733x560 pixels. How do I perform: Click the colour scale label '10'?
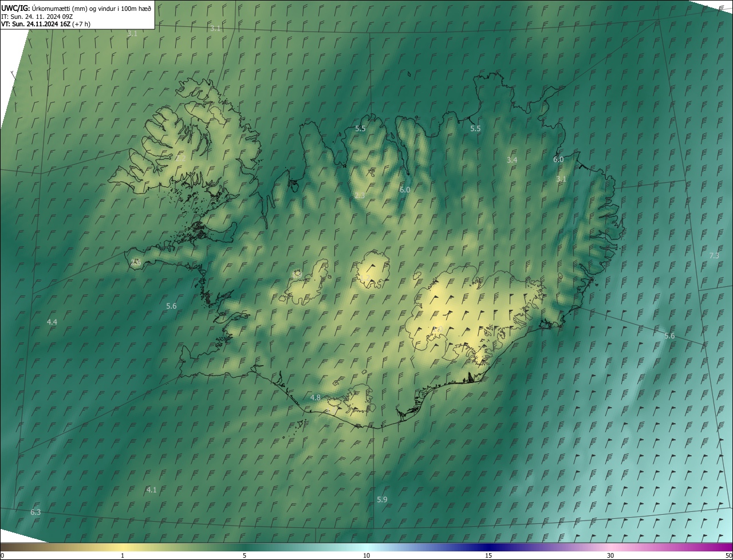(x=366, y=555)
